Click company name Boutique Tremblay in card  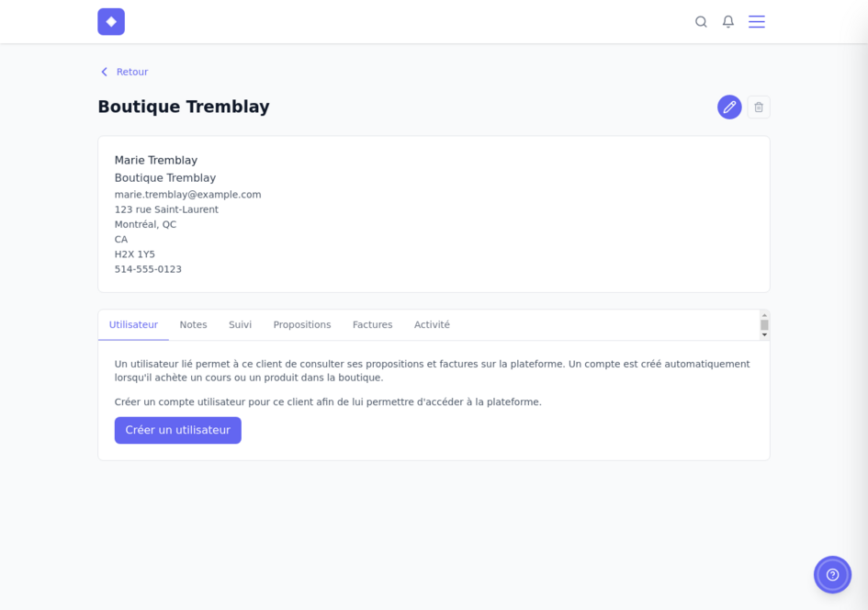point(165,177)
